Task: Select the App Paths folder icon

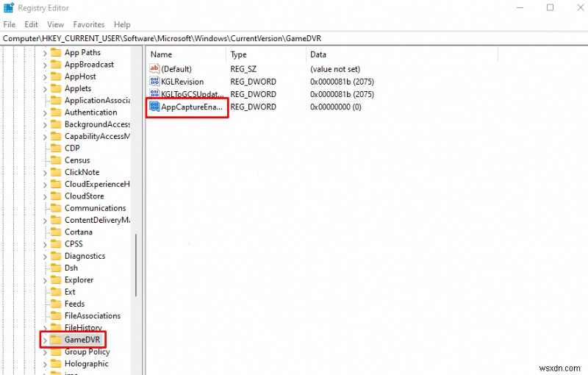Action: click(56, 52)
